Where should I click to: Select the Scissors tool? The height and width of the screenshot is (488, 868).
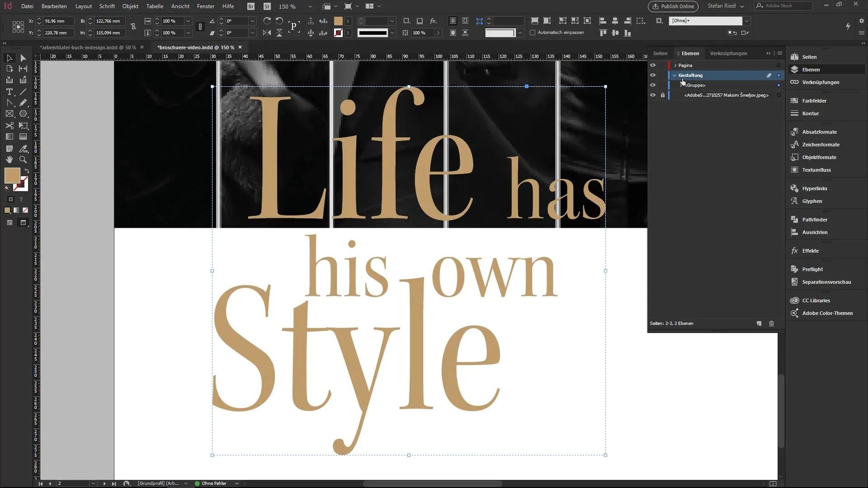[x=9, y=126]
